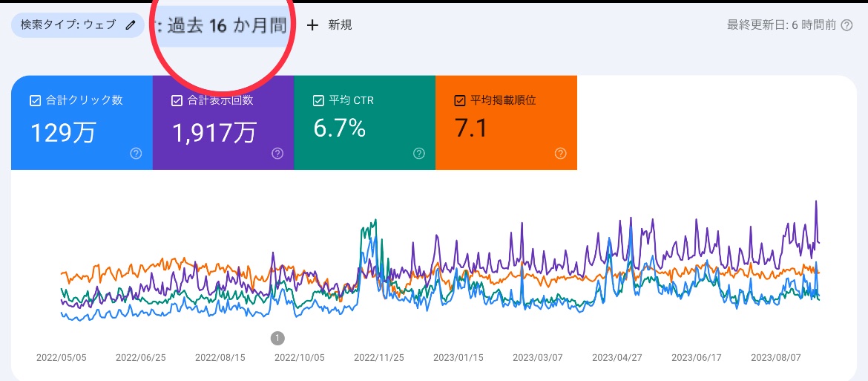Select the 1,917万 impressions value
Screen dimensions: 868x381
(x=214, y=132)
